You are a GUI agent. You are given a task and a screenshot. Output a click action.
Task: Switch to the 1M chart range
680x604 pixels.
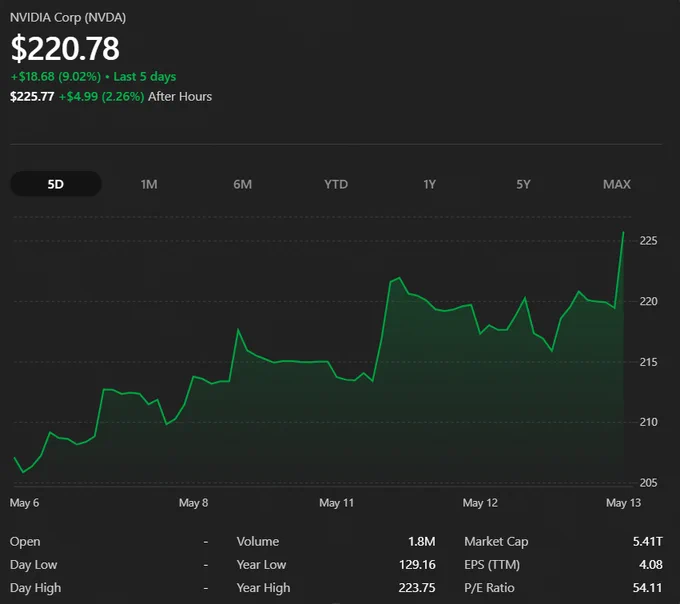[149, 184]
